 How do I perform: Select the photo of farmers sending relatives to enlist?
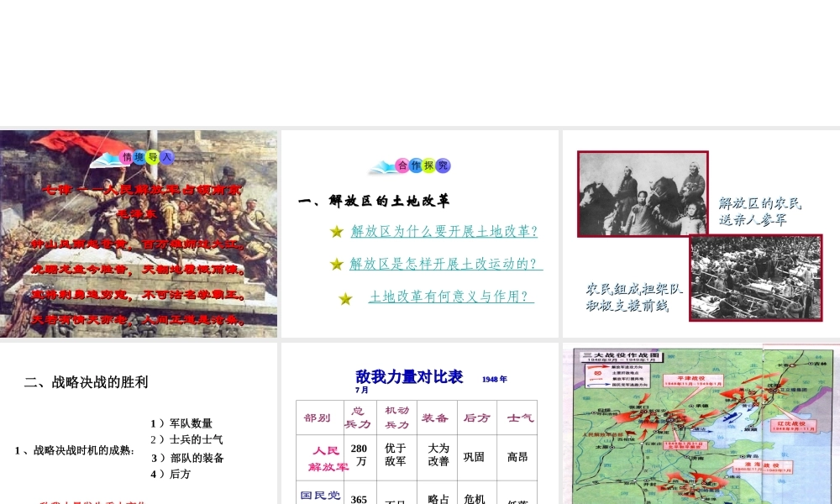pos(643,194)
